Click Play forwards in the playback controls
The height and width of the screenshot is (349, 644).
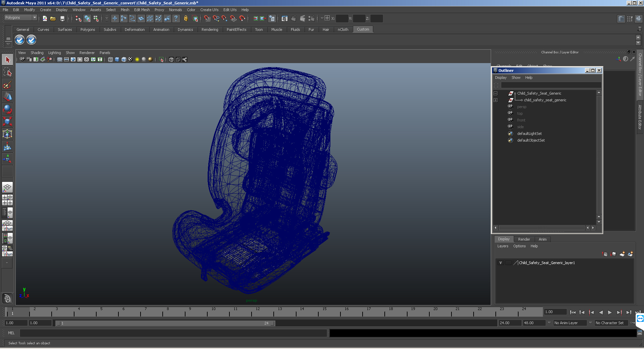pyautogui.click(x=610, y=312)
